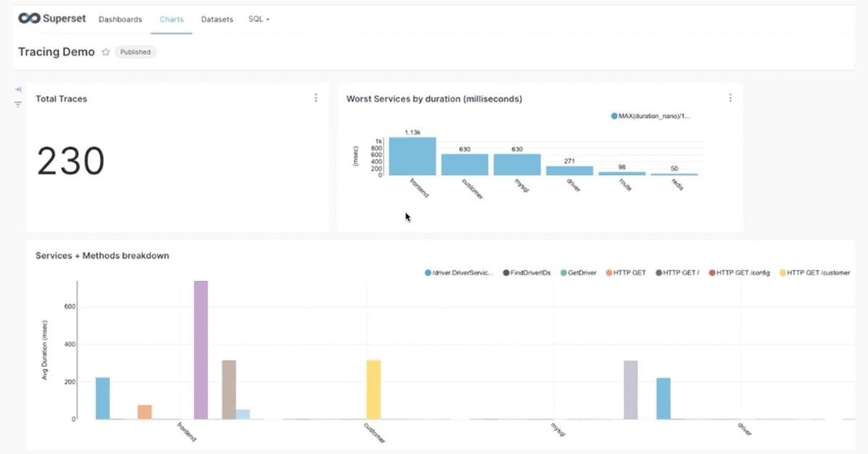This screenshot has height=454, width=868.
Task: Switch to the Datasets section
Action: [217, 19]
